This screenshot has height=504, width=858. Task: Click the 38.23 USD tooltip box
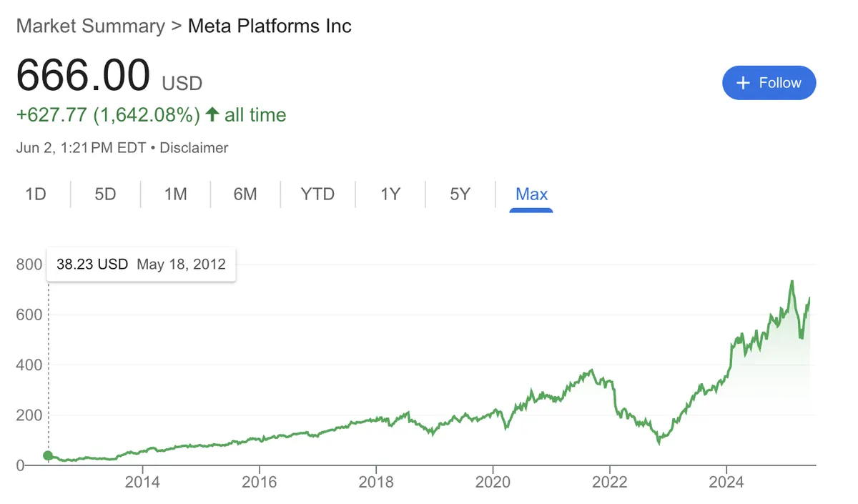click(x=141, y=264)
